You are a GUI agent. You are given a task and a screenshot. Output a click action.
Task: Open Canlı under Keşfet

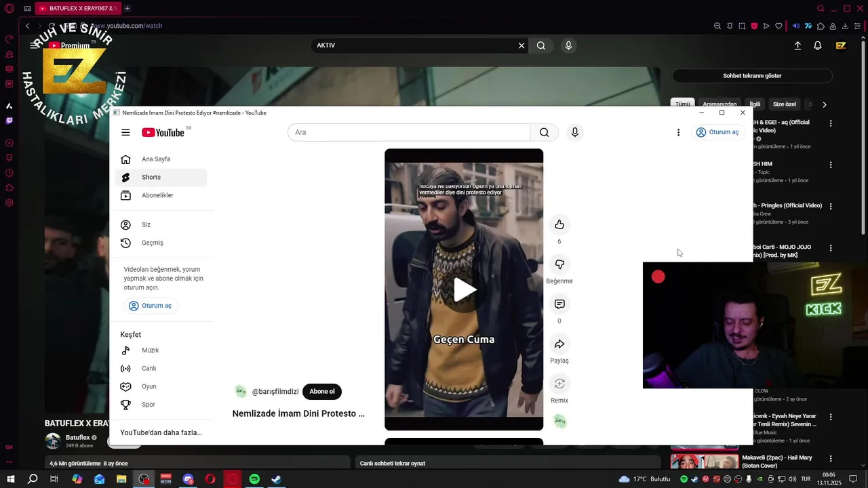point(161,368)
